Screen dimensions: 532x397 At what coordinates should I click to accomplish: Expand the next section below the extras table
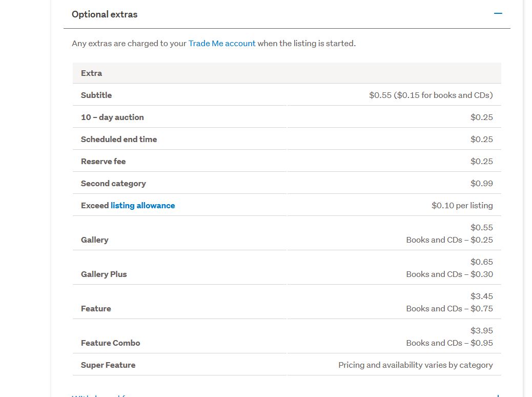pyautogui.click(x=498, y=395)
